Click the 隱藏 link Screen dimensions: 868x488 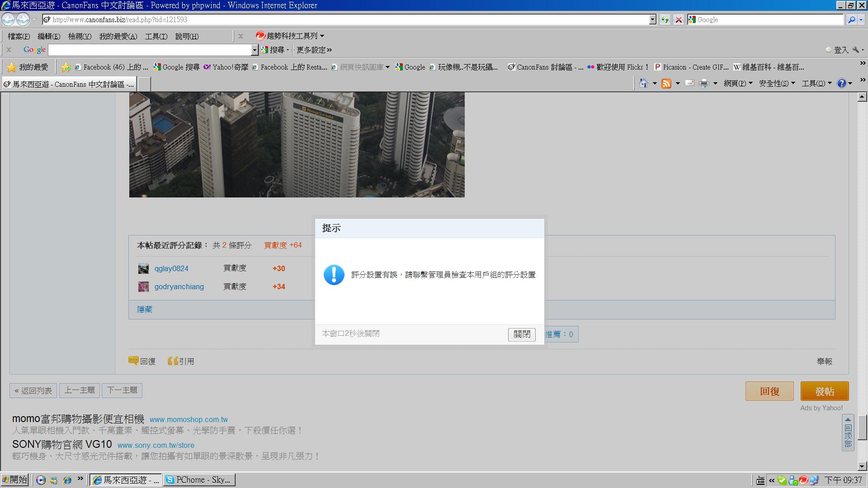[145, 310]
